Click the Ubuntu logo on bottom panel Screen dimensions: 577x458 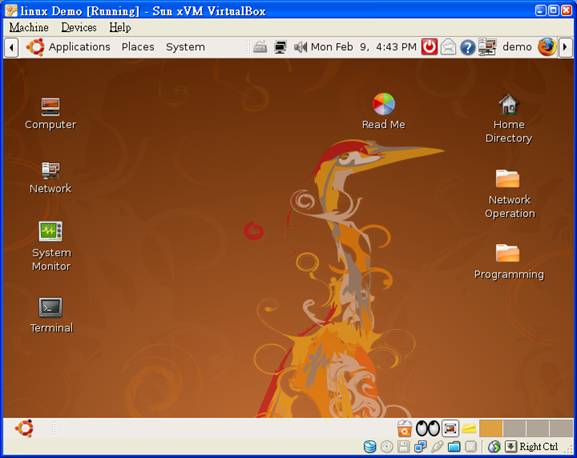[x=24, y=428]
